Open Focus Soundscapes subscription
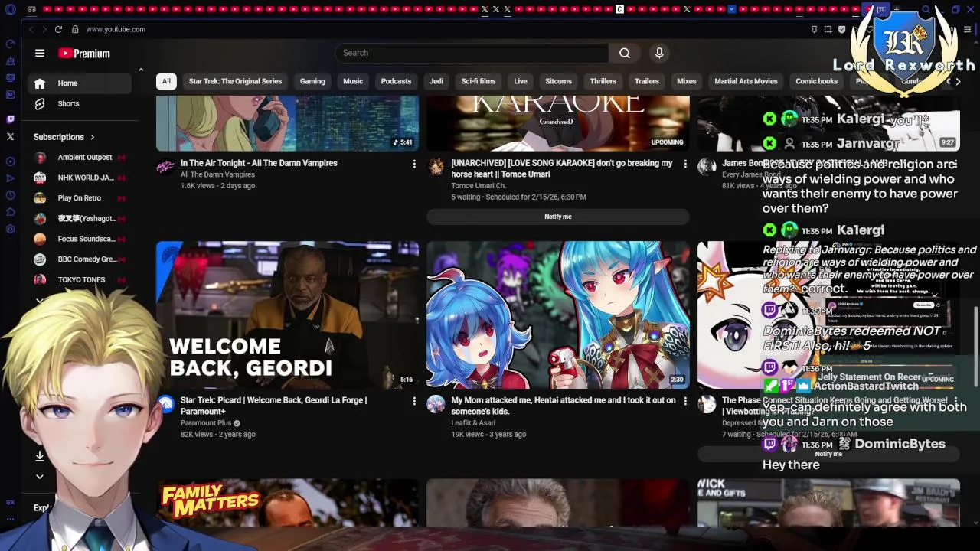 click(x=80, y=239)
